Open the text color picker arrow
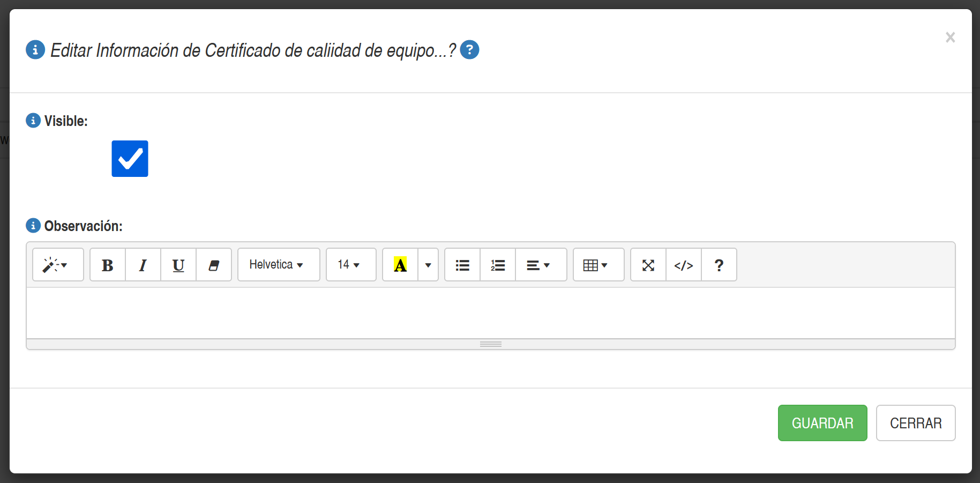This screenshot has width=980, height=483. [x=428, y=265]
